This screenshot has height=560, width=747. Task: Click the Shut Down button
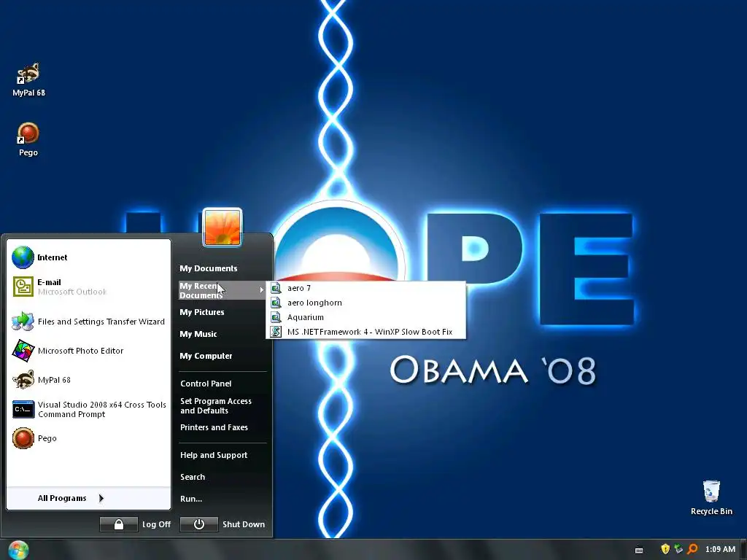tap(222, 524)
